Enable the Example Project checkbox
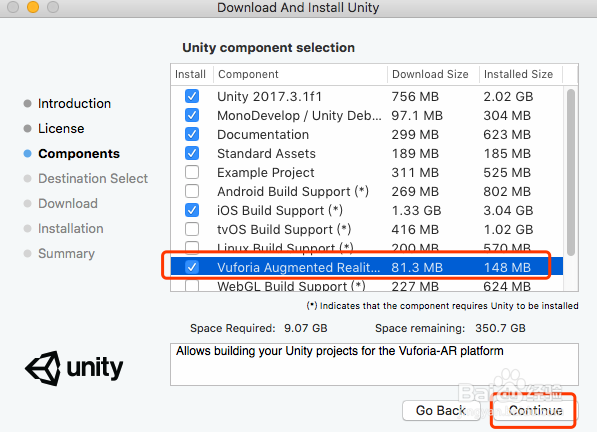 point(192,172)
